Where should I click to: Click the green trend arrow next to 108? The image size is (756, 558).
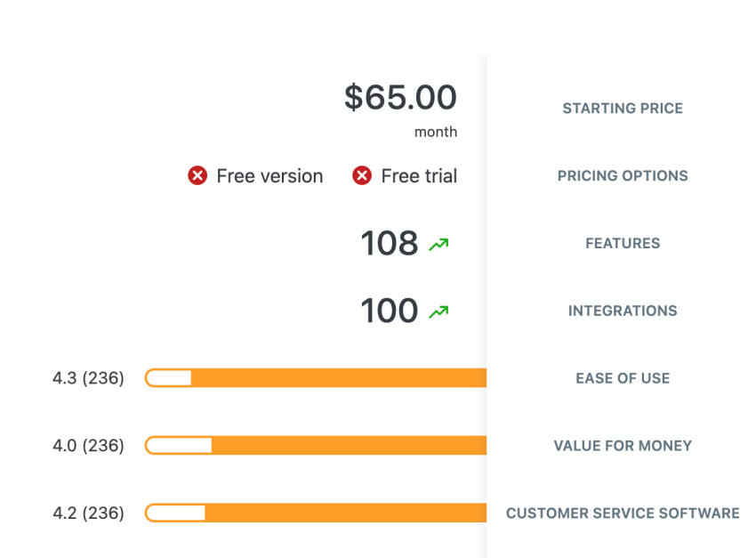(x=438, y=244)
